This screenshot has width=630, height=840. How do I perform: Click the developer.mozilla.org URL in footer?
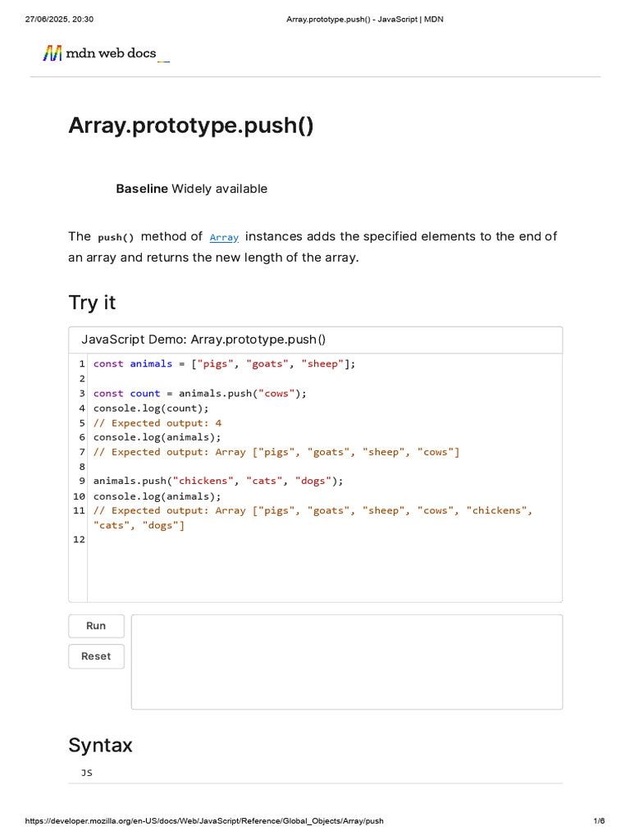tap(204, 821)
